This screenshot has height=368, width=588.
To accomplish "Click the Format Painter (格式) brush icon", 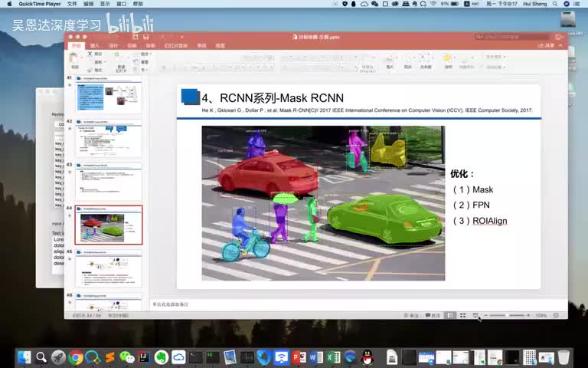I will coord(90,70).
